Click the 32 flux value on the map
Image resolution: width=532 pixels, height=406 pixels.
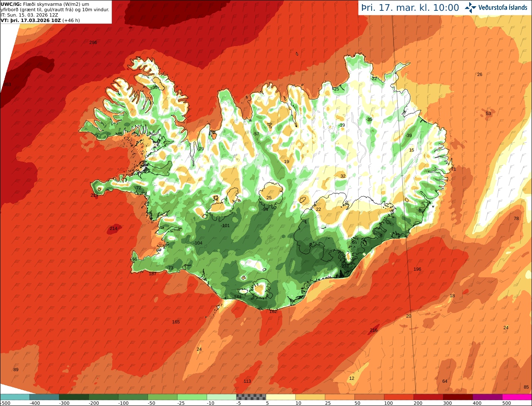[343, 176]
